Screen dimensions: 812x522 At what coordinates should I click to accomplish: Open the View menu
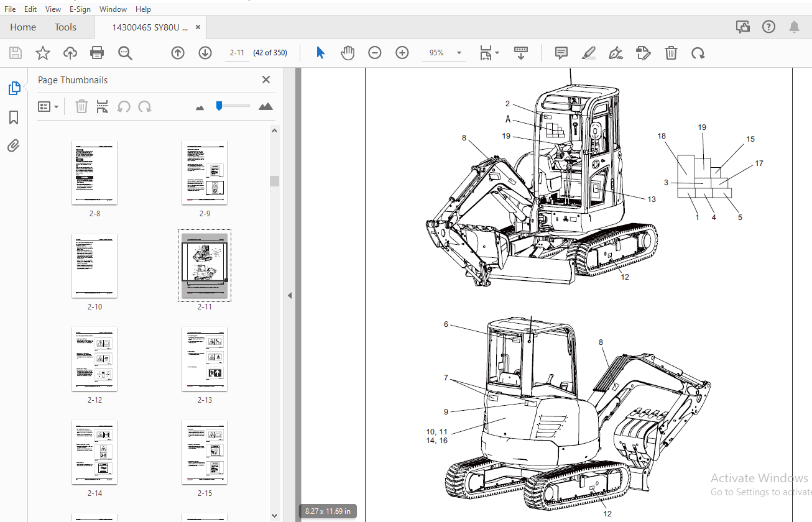[53, 9]
